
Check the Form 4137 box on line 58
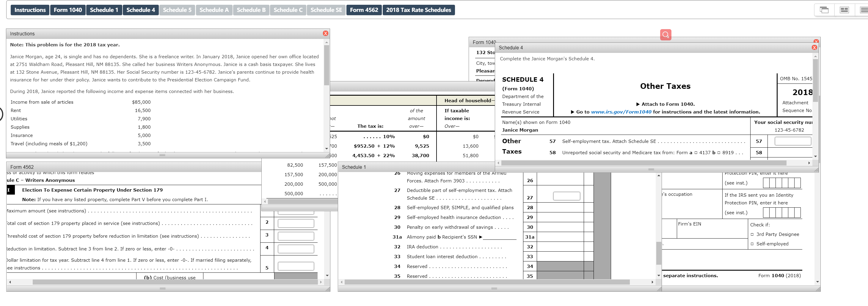coord(696,153)
